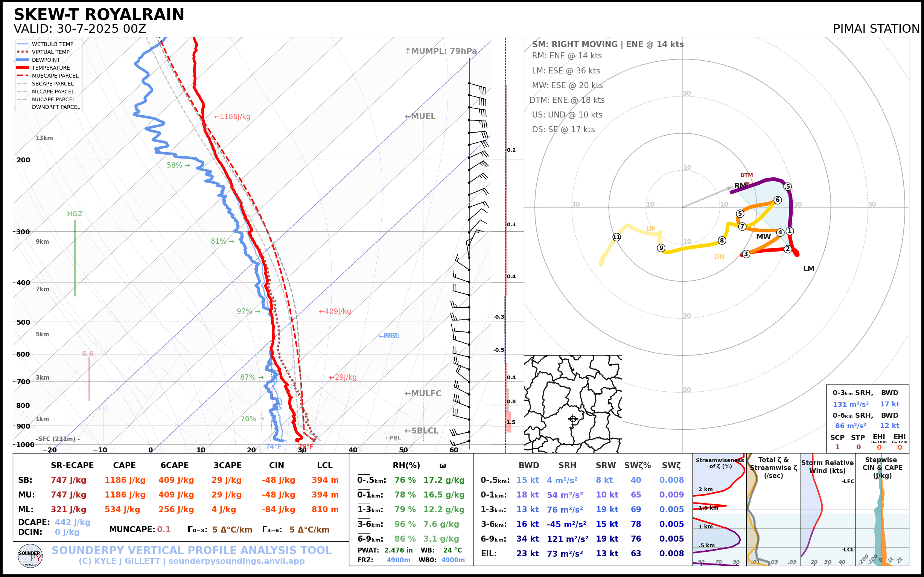Viewport: 924px width, 577px height.
Task: Click the 1186 J/kg SB CAPE value
Action: click(x=125, y=480)
